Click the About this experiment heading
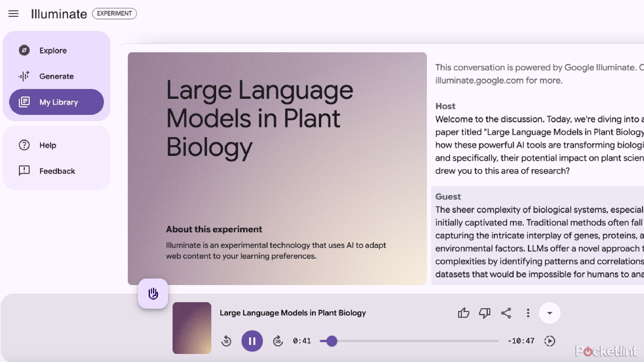 214,229
